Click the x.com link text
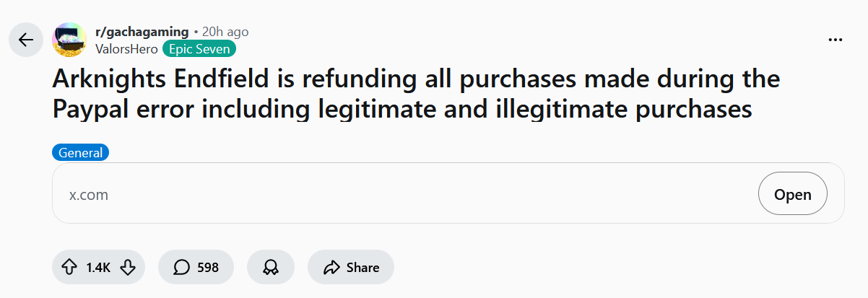This screenshot has width=868, height=298. (x=88, y=195)
